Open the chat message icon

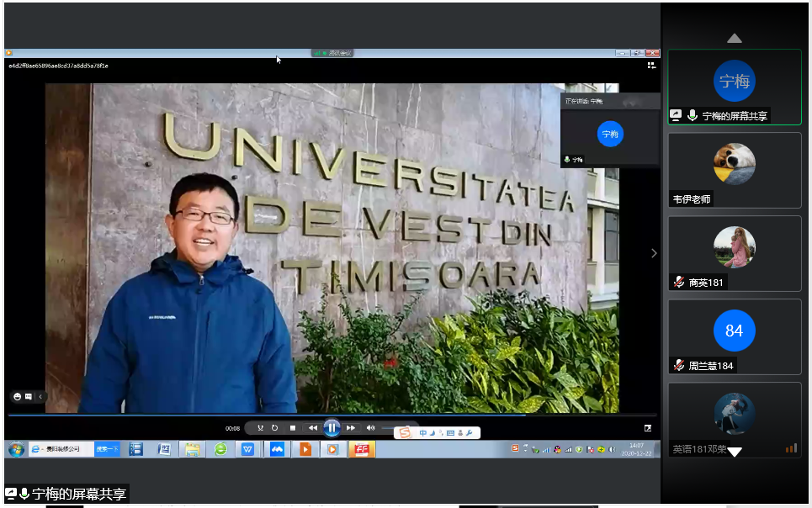tap(28, 396)
